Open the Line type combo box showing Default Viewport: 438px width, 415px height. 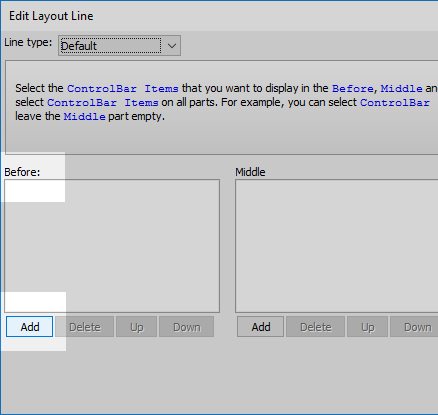click(119, 46)
